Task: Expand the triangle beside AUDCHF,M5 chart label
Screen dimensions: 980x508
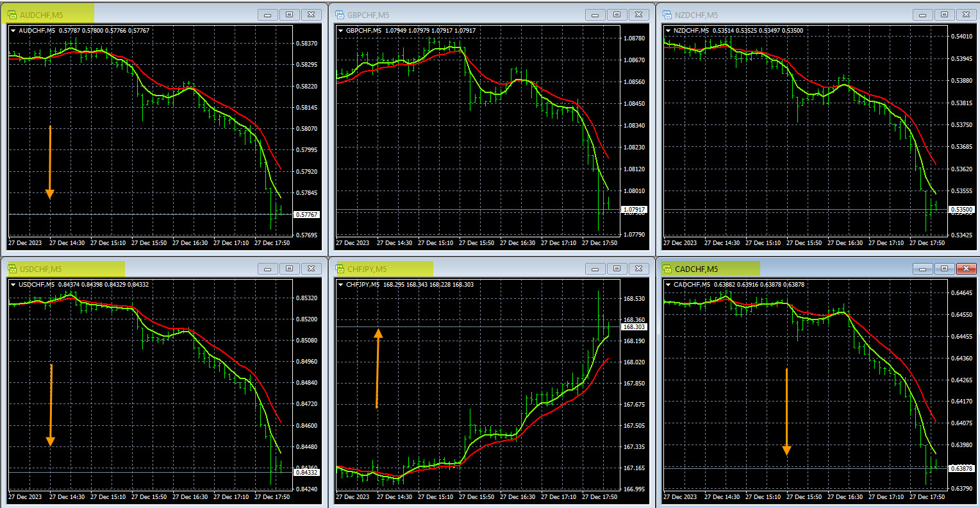Action: [x=13, y=30]
